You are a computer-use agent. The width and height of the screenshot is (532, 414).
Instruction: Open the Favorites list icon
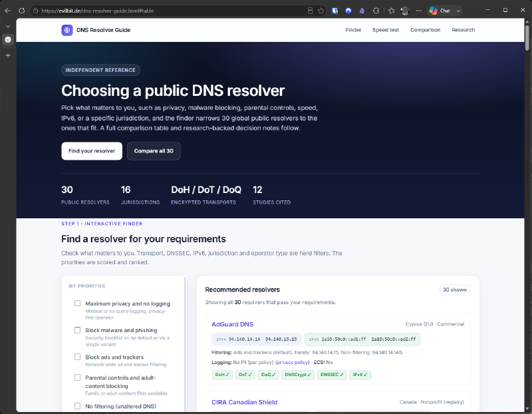click(x=392, y=11)
